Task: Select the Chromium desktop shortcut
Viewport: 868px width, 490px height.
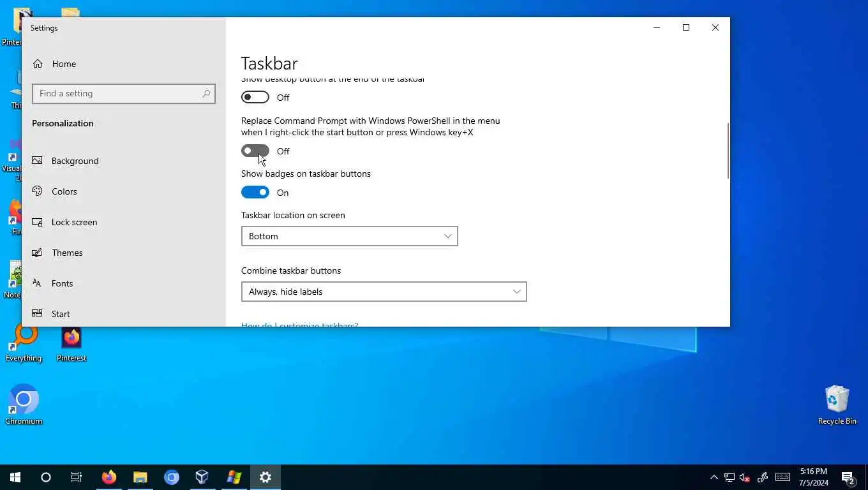Action: point(24,405)
